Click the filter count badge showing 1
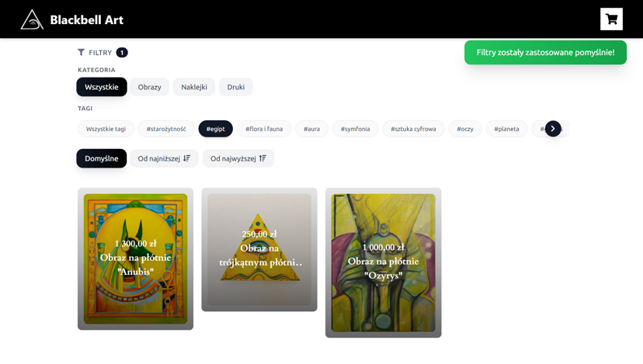Viewport: 643px width, 364px height. tap(122, 53)
